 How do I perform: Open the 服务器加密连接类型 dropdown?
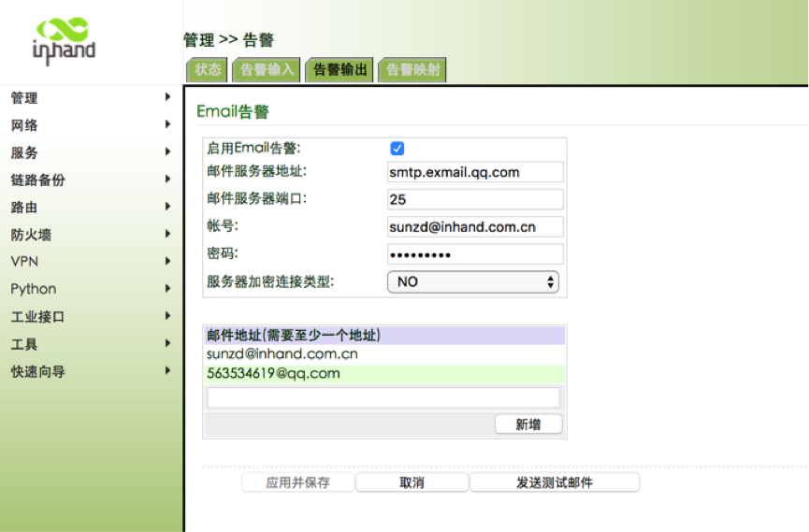[473, 281]
